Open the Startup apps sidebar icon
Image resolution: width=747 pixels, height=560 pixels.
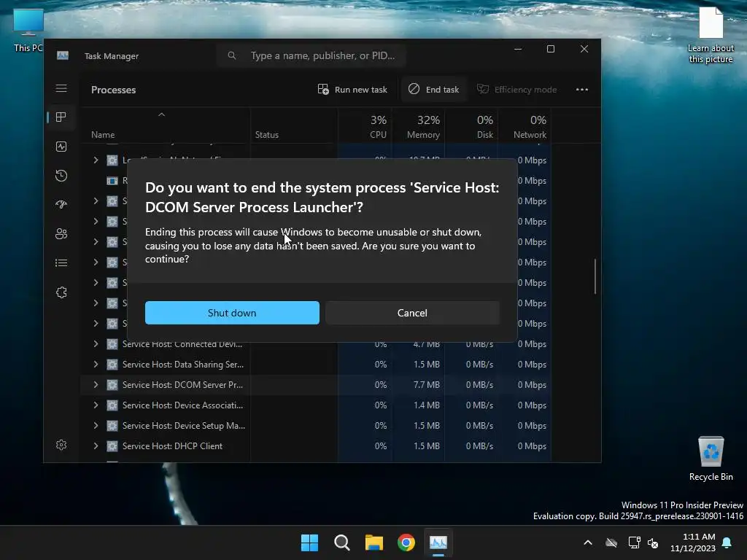tap(61, 205)
